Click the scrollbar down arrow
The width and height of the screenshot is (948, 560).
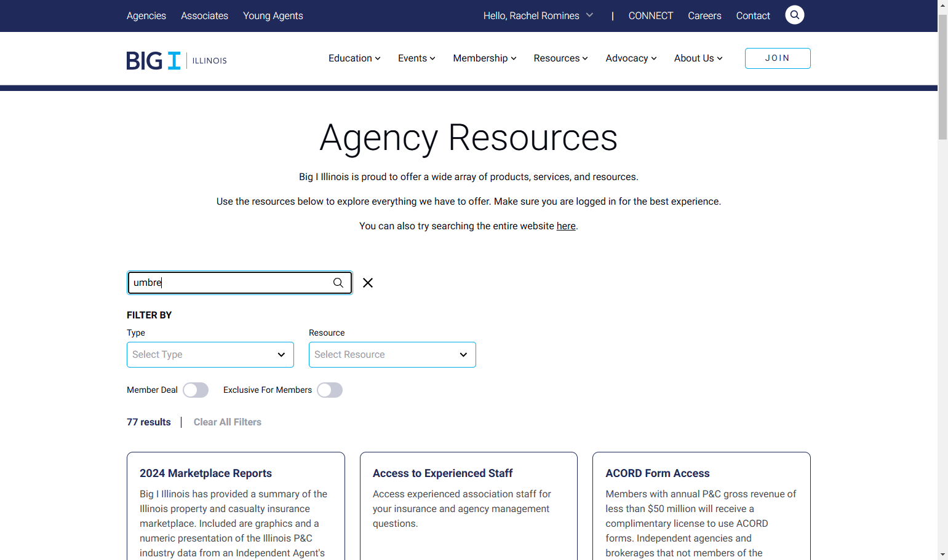[x=942, y=554]
